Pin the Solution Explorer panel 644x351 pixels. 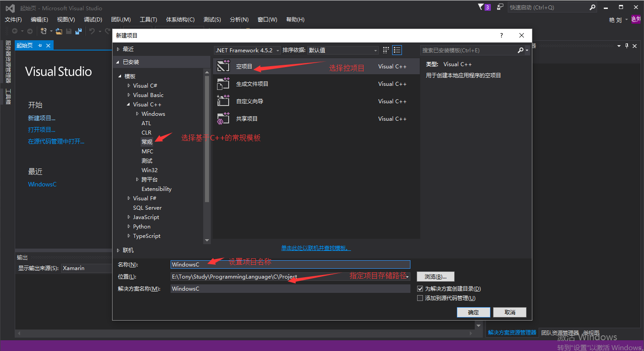pos(627,46)
